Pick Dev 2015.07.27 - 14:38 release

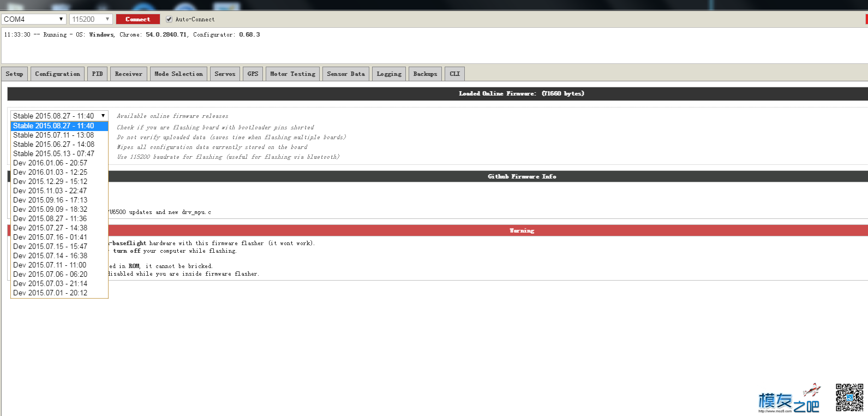(59, 228)
